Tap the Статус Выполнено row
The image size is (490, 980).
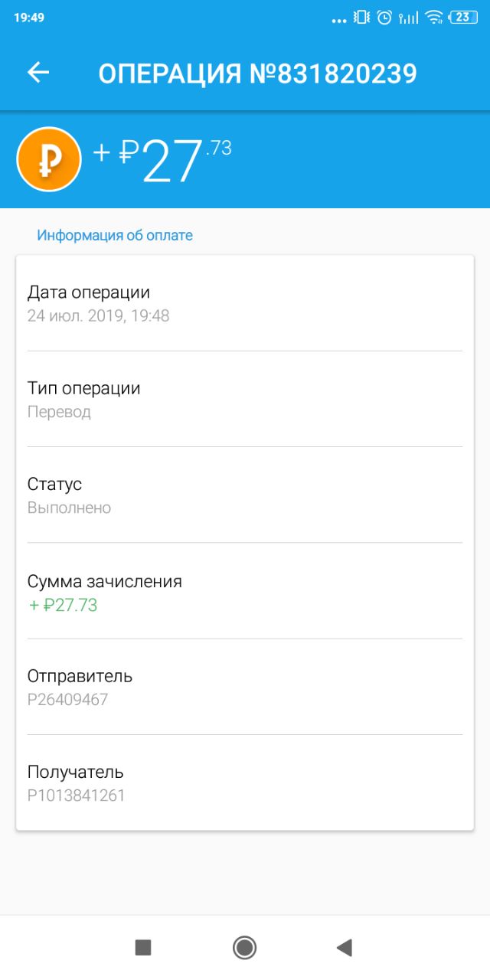click(x=245, y=495)
